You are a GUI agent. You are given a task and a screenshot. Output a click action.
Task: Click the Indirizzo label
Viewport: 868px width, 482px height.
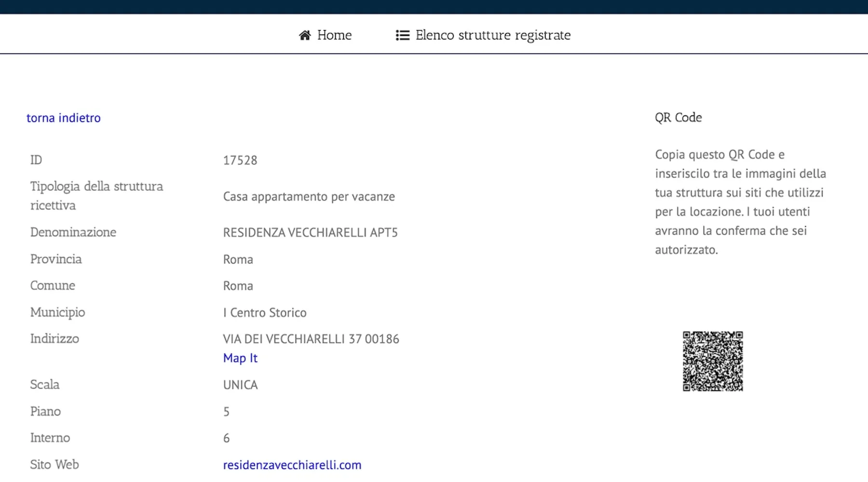54,339
